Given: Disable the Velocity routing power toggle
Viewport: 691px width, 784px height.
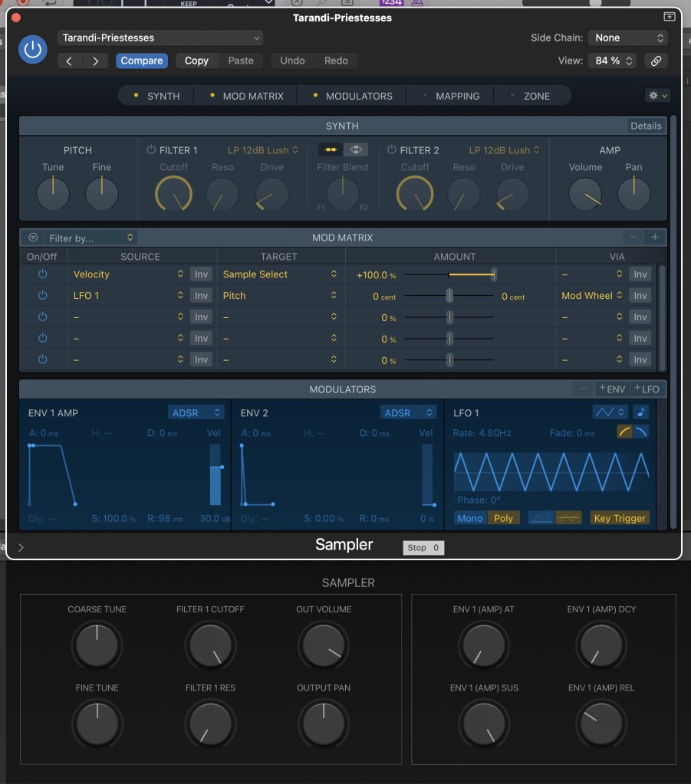Looking at the screenshot, I should 42,274.
